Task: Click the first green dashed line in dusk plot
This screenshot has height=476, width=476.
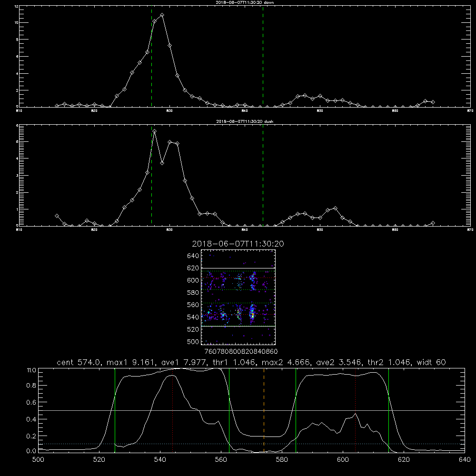Action: pyautogui.click(x=151, y=175)
